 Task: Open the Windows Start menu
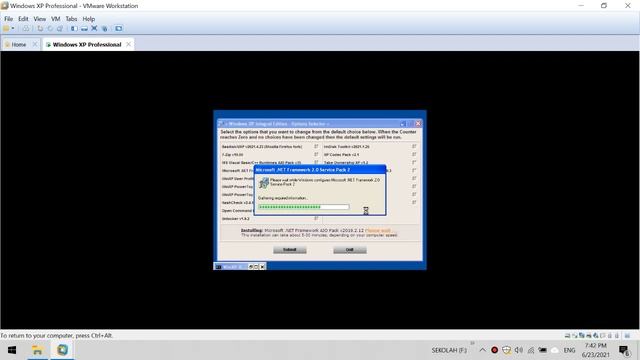click(12, 350)
